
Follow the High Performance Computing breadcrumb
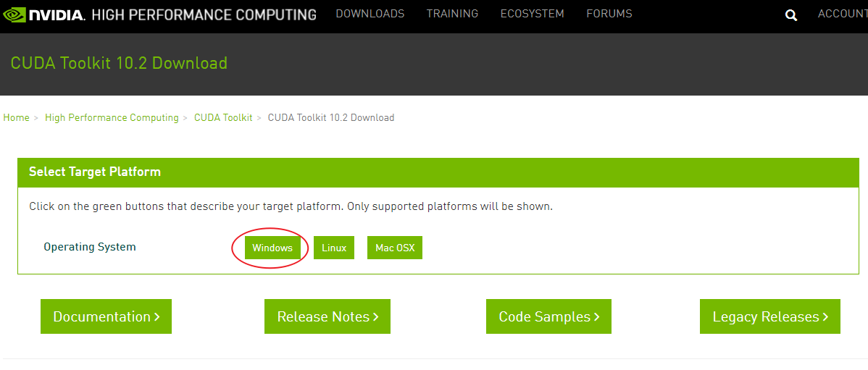coord(112,118)
